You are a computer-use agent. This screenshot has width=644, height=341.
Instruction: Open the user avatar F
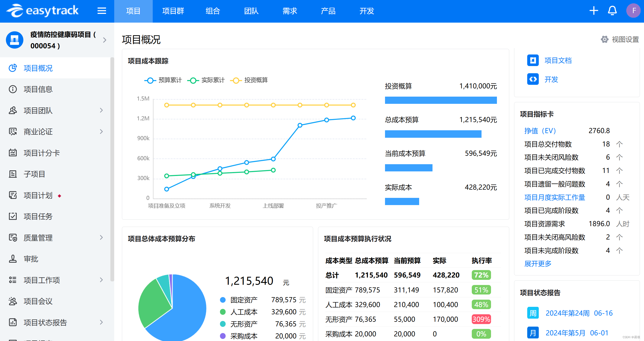coord(633,11)
